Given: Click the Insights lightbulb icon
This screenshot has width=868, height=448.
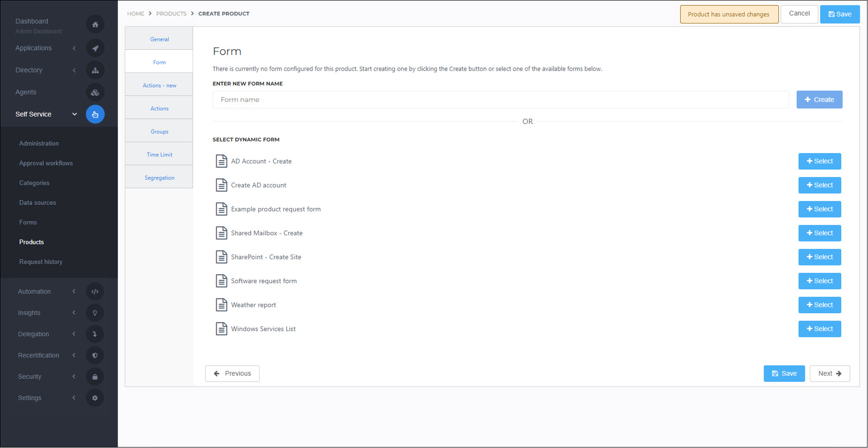Looking at the screenshot, I should click(95, 313).
